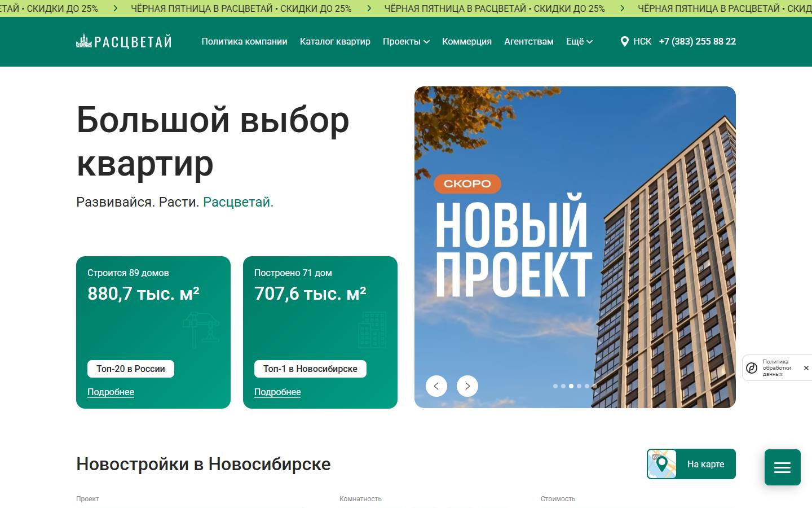Click the map pin thumbnail icon
Screen dimensions: 812x508
click(662, 464)
